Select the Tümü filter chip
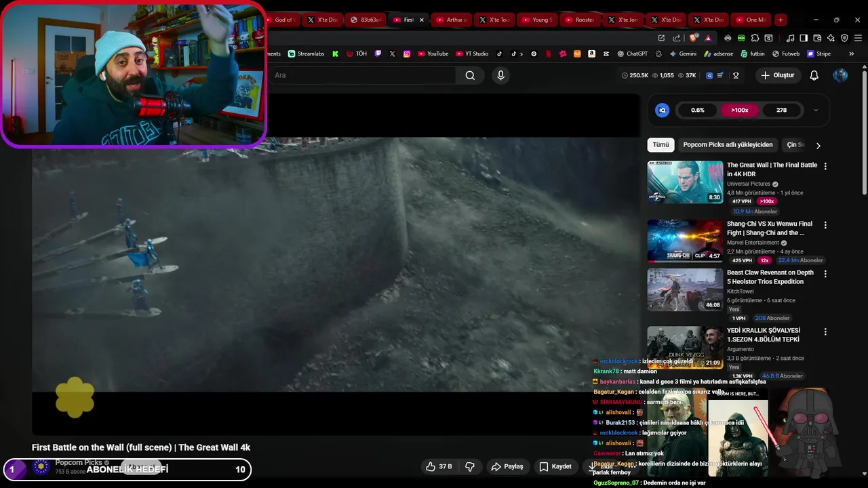The image size is (868, 488). 660,144
